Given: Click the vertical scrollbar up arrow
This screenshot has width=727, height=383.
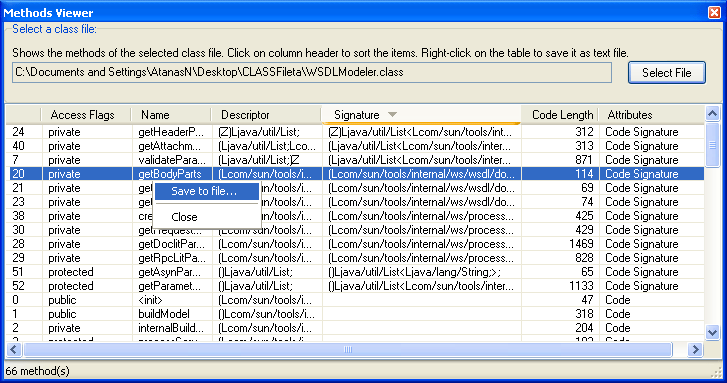Looking at the screenshot, I should pyautogui.click(x=712, y=113).
